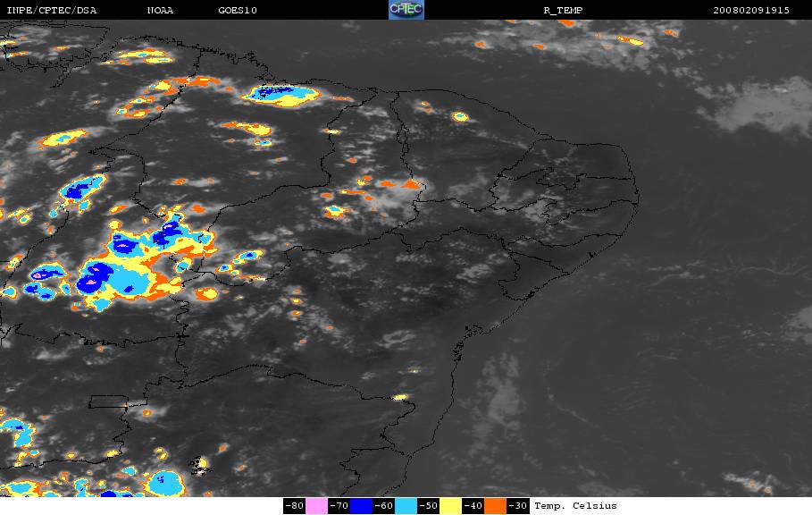Screen dimensions: 812x515
Task: Click the GOES10 satellite label
Action: point(238,11)
